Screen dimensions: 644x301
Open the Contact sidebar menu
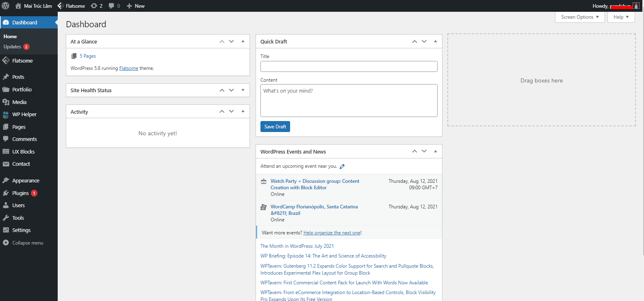pyautogui.click(x=28, y=164)
